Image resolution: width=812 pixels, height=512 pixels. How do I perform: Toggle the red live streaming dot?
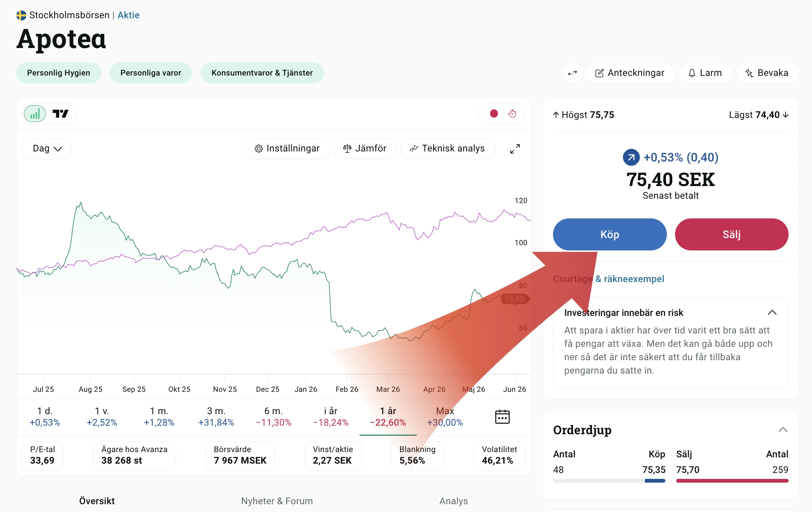(494, 113)
